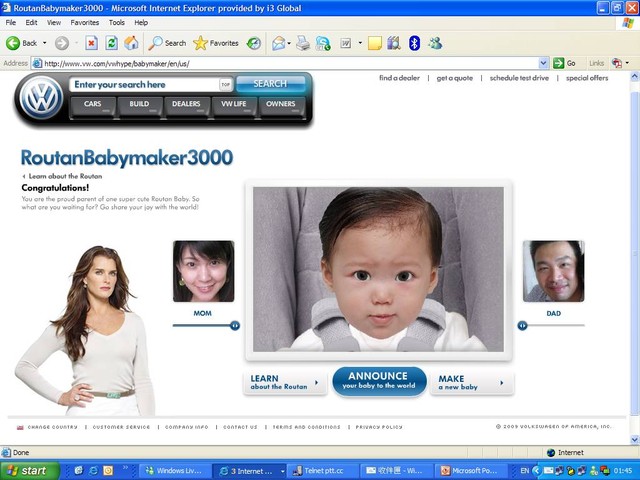Screen dimensions: 640x480
Task: Click the MOM photo thumbnail
Action: coord(204,271)
